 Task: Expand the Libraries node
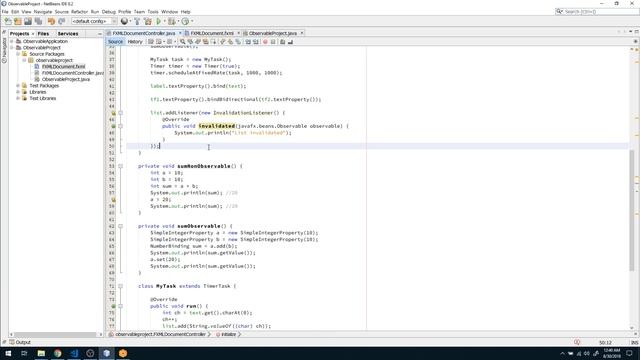point(18,92)
